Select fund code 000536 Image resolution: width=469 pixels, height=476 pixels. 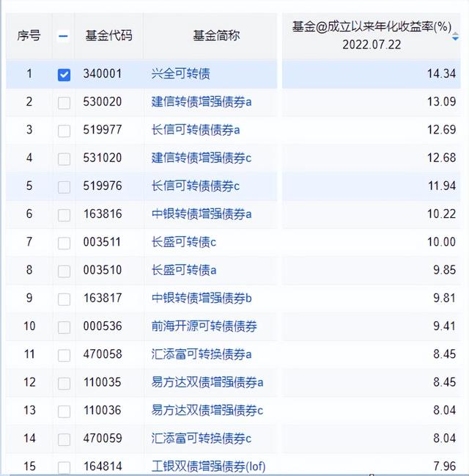pyautogui.click(x=103, y=326)
